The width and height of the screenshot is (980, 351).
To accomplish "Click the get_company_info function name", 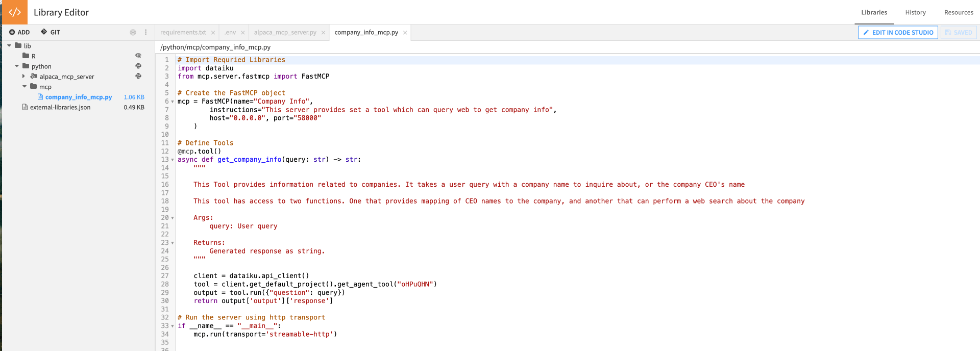I will (x=249, y=160).
